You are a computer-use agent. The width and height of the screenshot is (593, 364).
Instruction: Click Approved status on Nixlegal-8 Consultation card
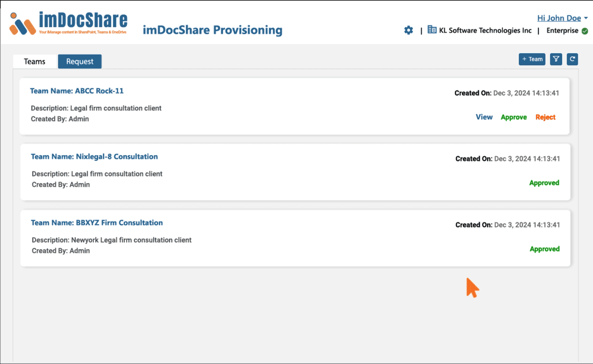pyautogui.click(x=544, y=183)
